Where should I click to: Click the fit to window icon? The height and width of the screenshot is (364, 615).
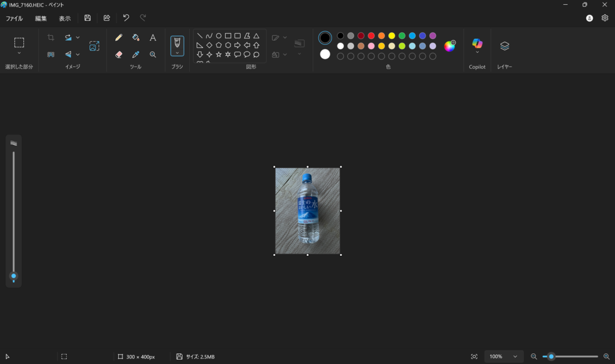point(474,357)
